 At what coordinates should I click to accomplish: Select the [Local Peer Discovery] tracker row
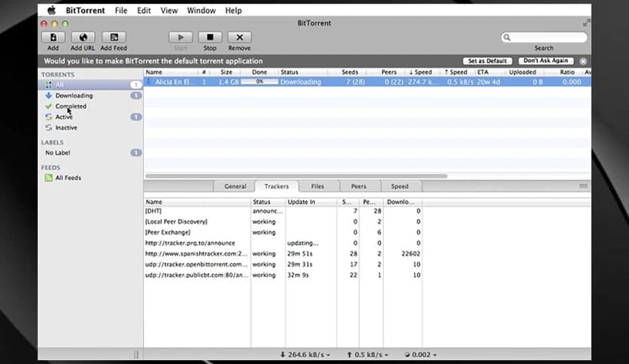(x=283, y=222)
